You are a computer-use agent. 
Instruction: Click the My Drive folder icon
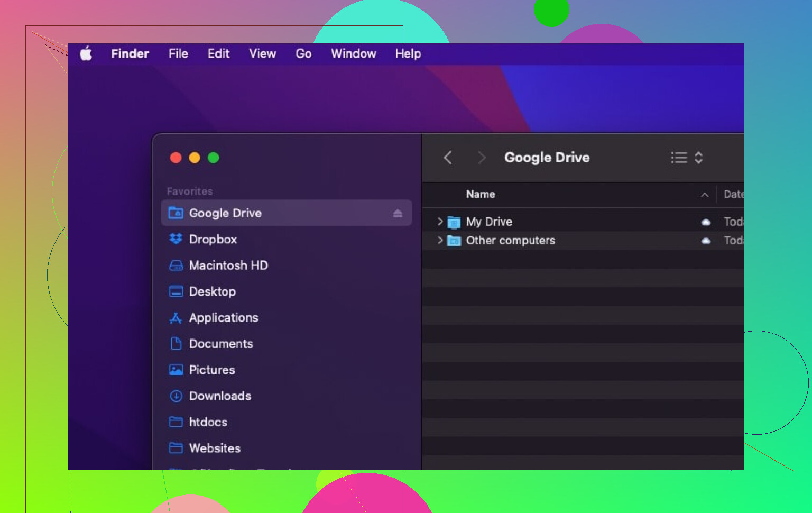pos(454,222)
